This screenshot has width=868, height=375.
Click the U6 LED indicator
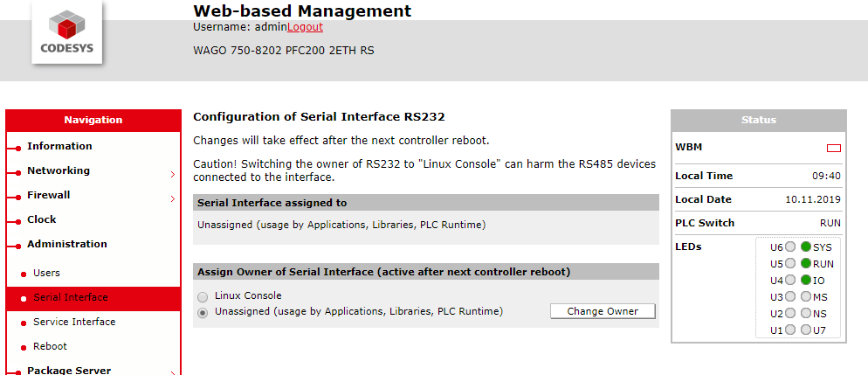pos(790,247)
